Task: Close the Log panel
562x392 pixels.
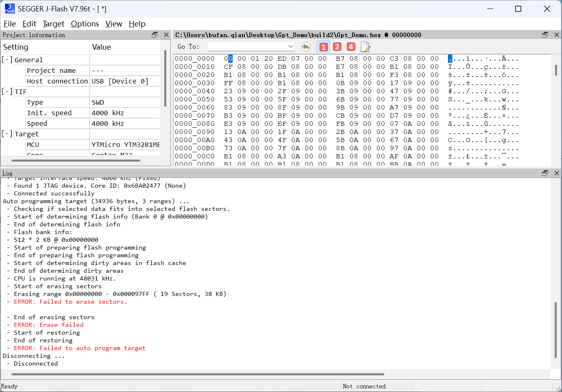Action: coord(557,173)
